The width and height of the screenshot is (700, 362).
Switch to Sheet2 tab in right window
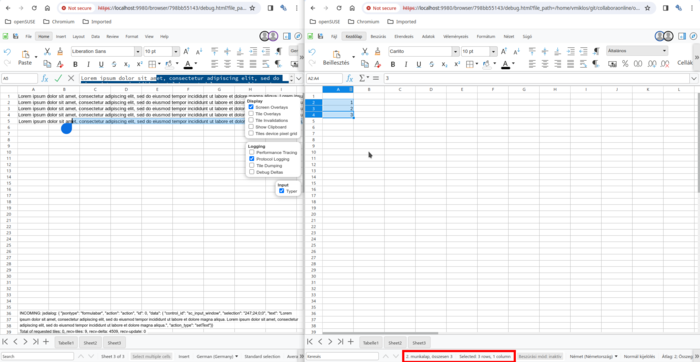point(395,343)
